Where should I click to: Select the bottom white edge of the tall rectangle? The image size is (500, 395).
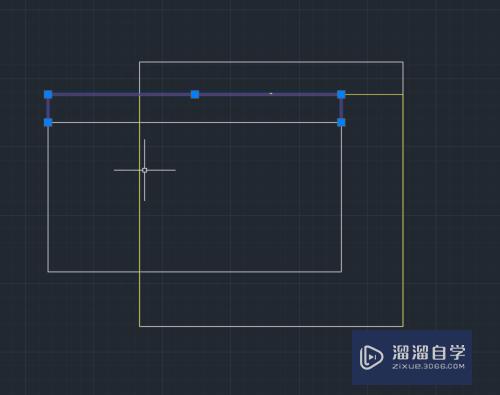click(x=271, y=326)
